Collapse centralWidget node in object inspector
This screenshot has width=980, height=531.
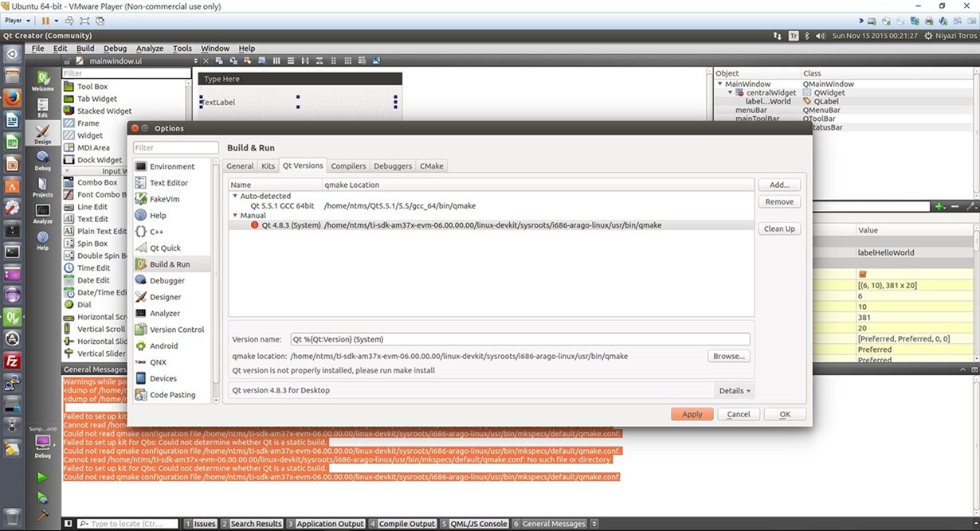click(730, 92)
